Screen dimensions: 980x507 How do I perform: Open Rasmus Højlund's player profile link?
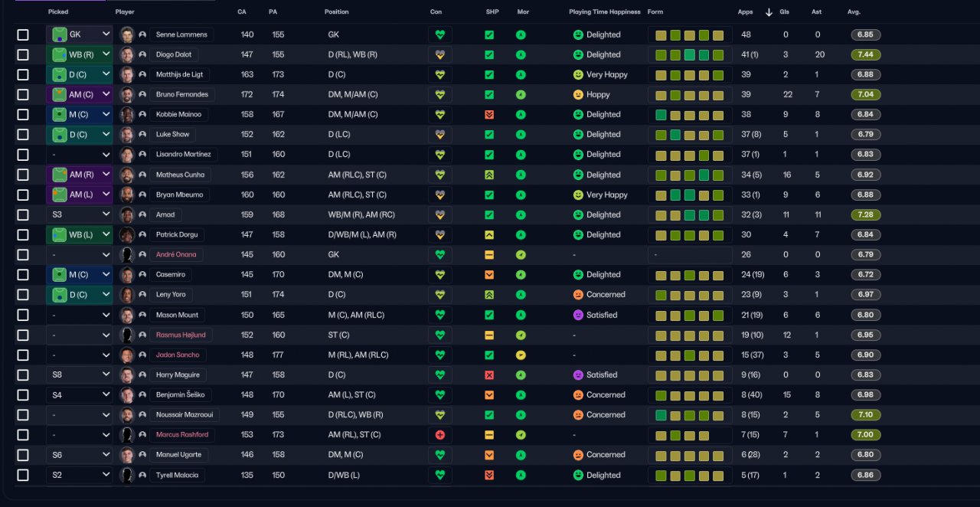[181, 335]
